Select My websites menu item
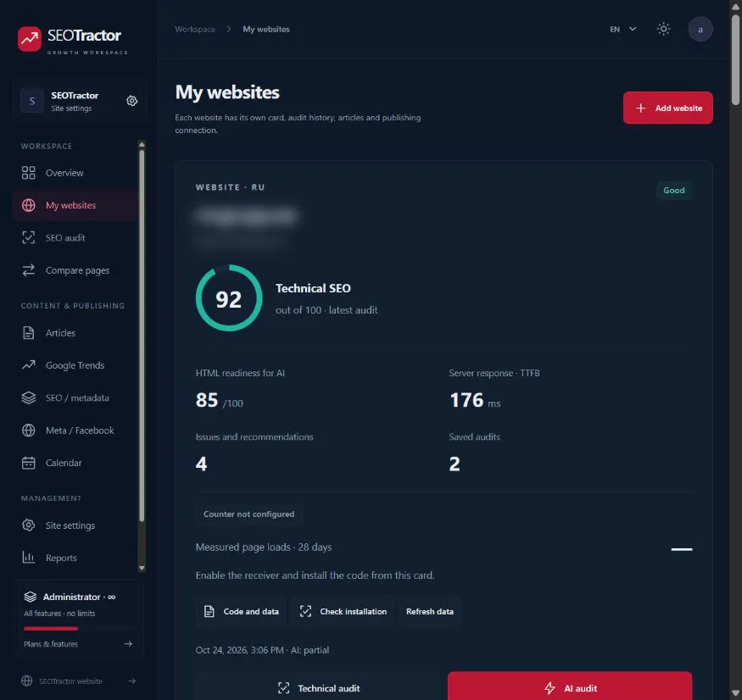This screenshot has width=742, height=700. tap(75, 205)
